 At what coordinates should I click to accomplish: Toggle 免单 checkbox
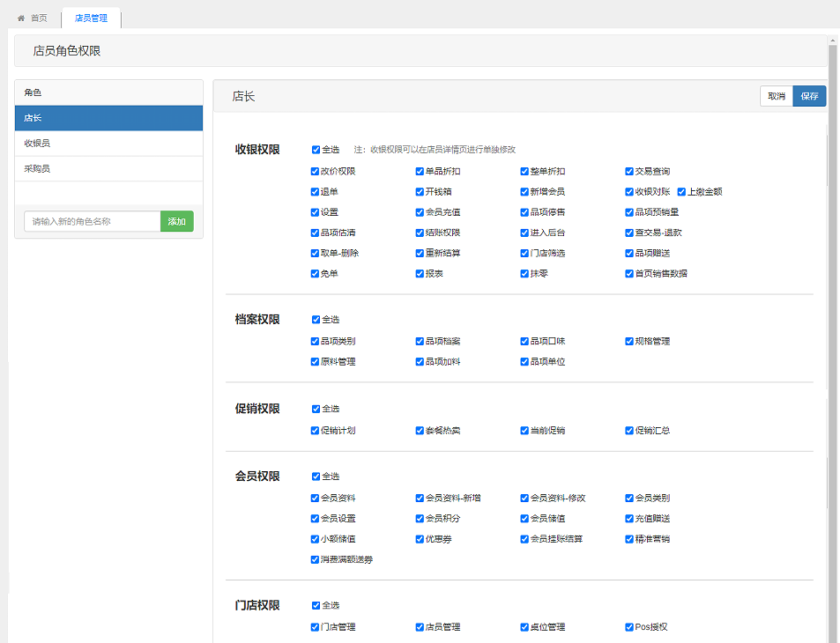(x=315, y=274)
